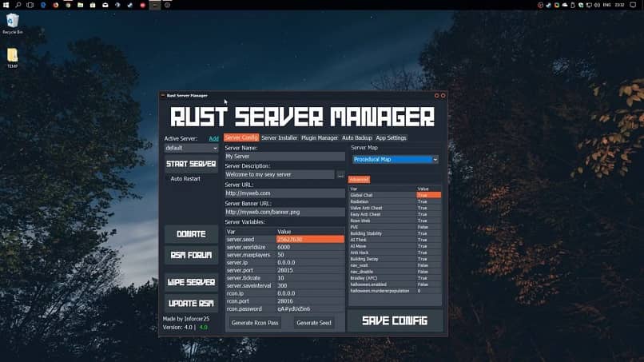Select server.port value 28015
Viewport: 644px width, 362px height.
coord(310,270)
